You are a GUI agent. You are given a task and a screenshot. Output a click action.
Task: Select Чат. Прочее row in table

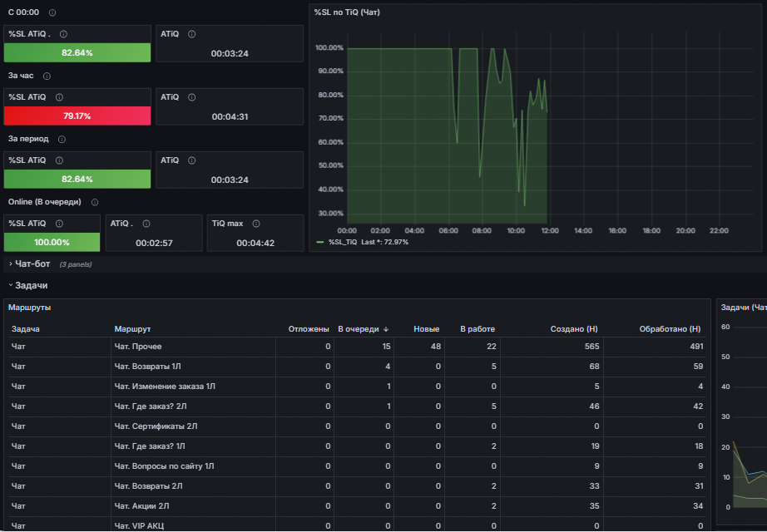point(357,347)
